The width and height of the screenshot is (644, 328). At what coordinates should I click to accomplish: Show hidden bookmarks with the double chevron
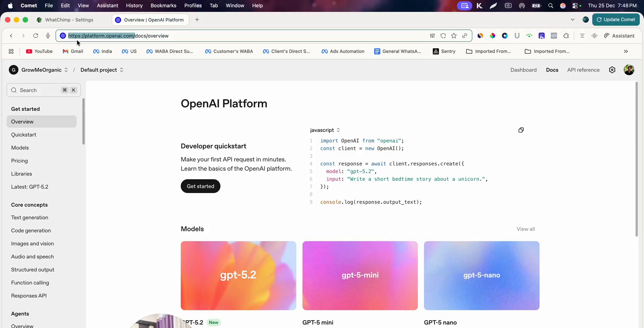pos(626,51)
